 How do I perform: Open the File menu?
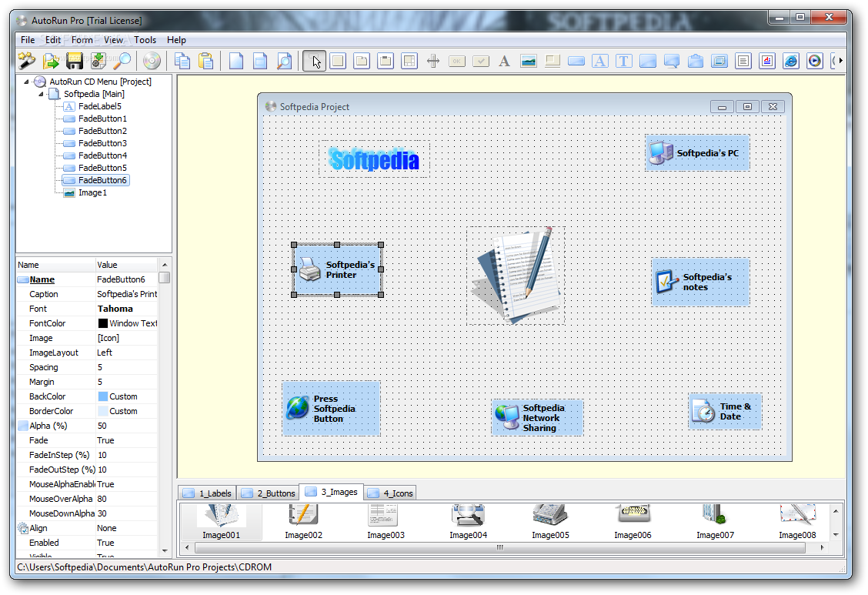click(x=28, y=40)
